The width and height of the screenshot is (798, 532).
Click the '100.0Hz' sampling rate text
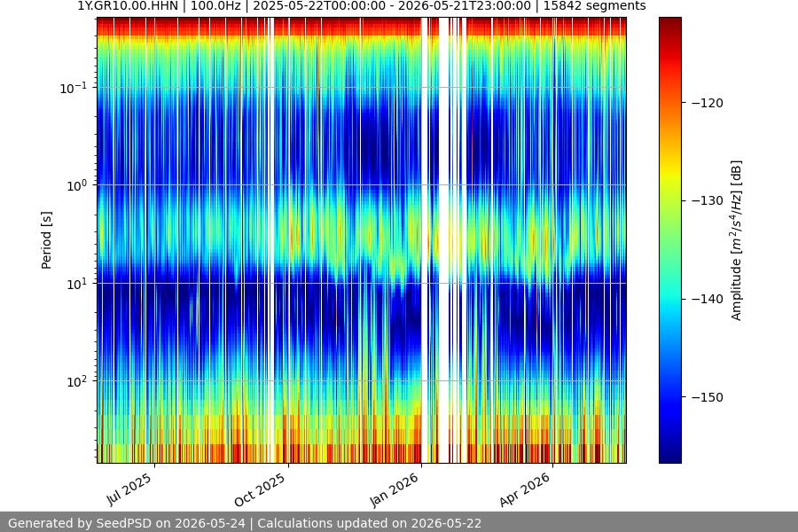pos(215,6)
